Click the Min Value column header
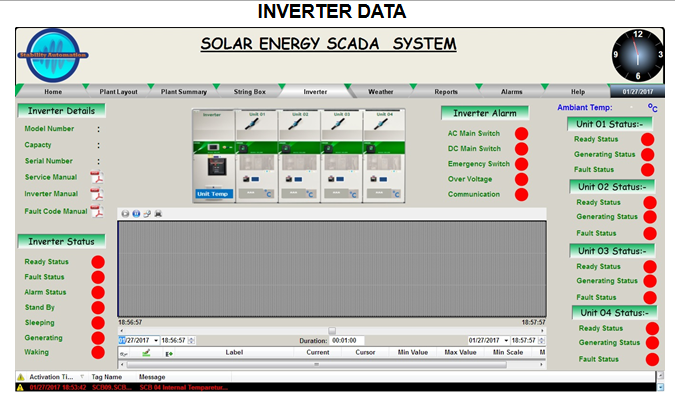The height and width of the screenshot is (396, 675). (x=413, y=353)
